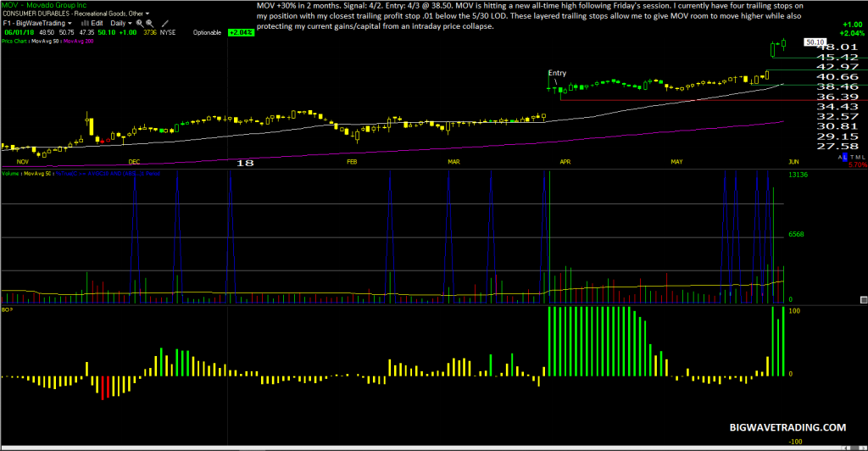The width and height of the screenshot is (868, 451).
Task: Select the blue %True condition indicator label
Action: click(108, 174)
